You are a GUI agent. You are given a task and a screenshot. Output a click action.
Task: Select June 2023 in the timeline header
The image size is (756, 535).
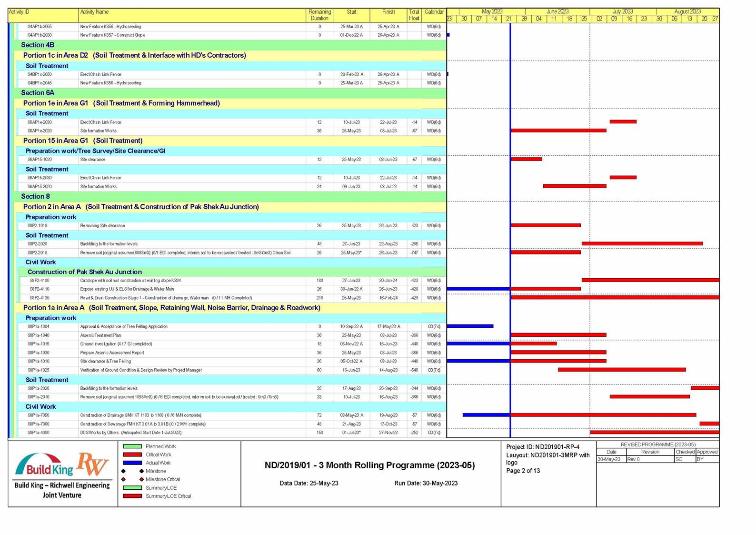click(557, 11)
